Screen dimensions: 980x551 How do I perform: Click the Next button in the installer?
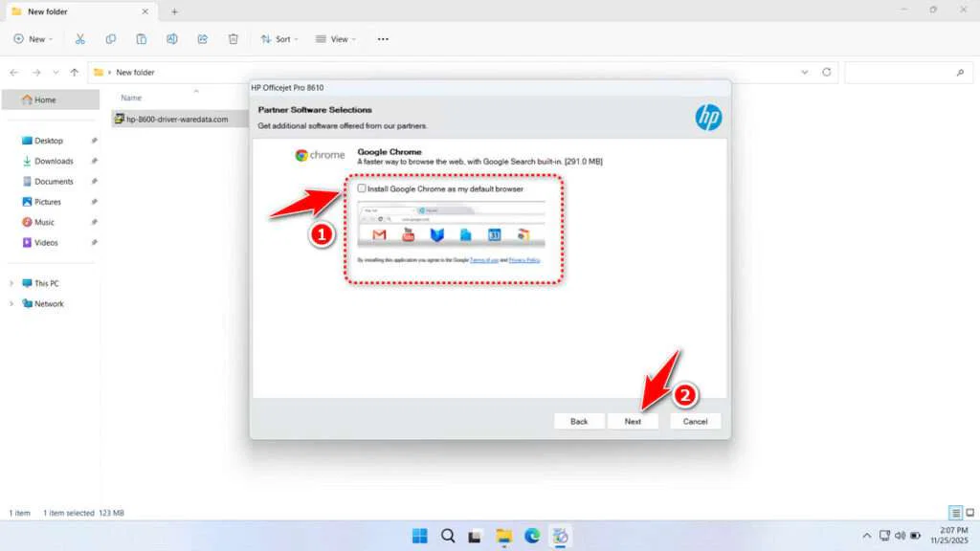(633, 421)
